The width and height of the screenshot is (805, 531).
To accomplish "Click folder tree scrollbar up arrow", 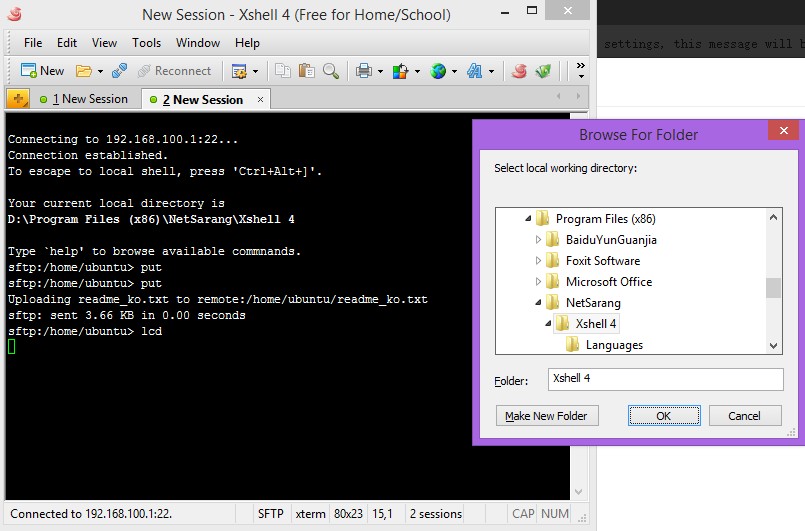I will 774,217.
